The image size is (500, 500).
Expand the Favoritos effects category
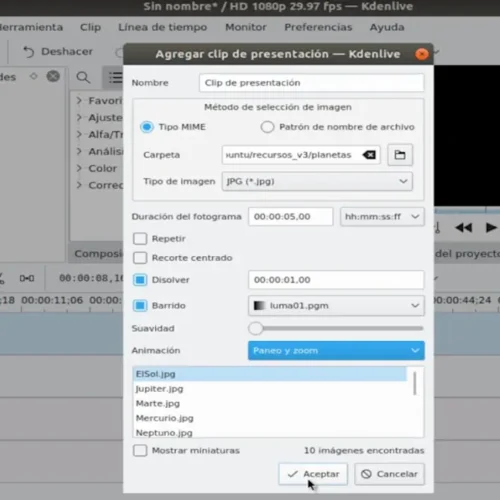(79, 100)
